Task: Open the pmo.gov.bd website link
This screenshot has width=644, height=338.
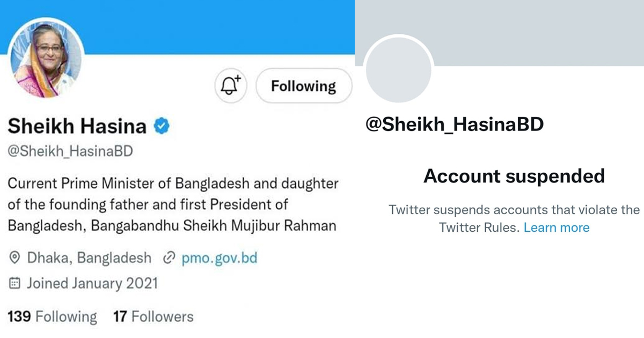Action: coord(219,259)
